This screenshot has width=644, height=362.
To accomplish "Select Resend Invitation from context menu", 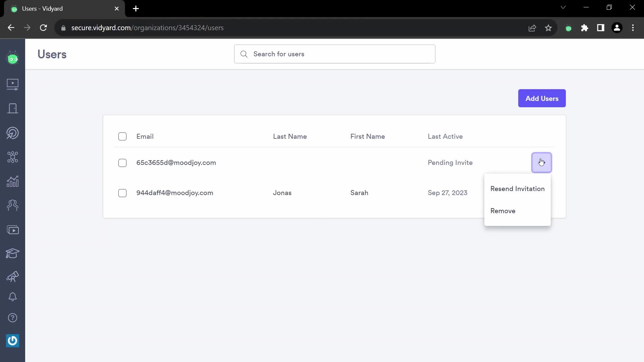I will pos(518,189).
